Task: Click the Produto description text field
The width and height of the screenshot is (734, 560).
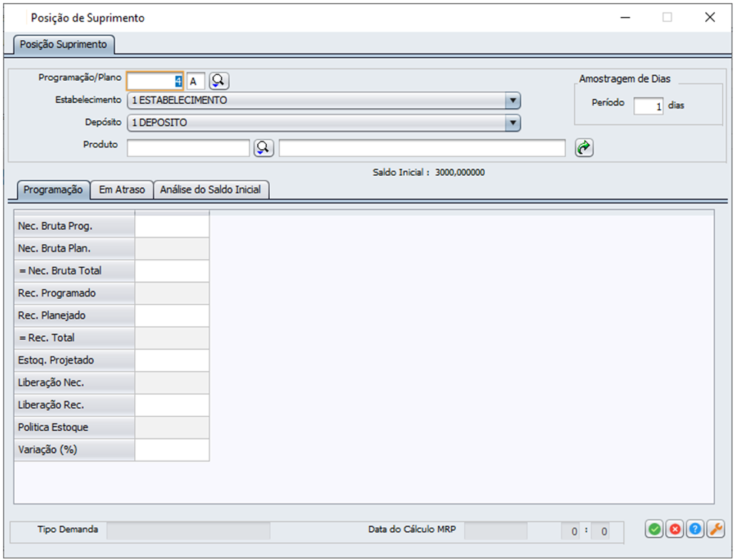Action: 422,148
